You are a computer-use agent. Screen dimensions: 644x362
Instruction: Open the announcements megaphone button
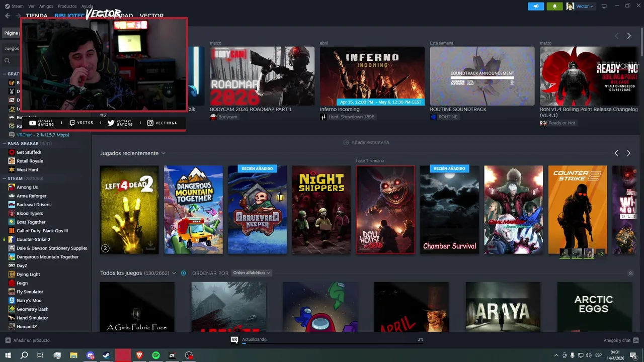[536, 6]
